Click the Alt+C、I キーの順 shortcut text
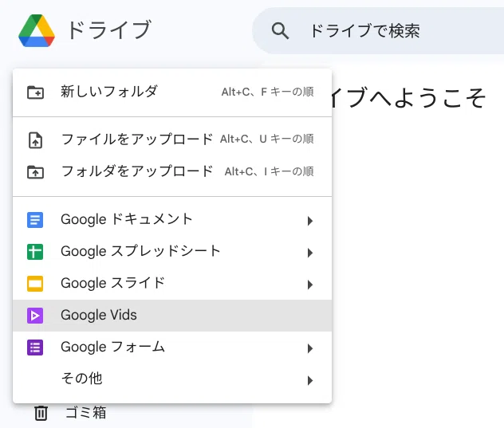This screenshot has height=428, width=504. [269, 171]
